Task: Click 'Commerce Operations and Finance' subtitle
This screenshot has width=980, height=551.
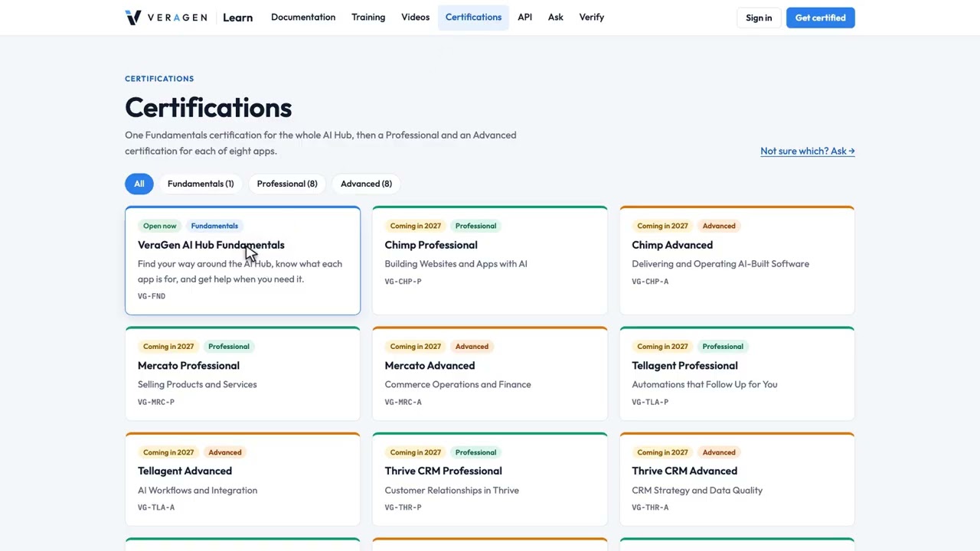Action: click(x=458, y=384)
